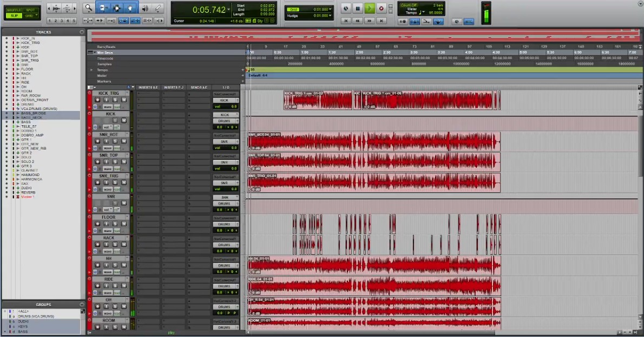Select DRUMS (VCA DRUMS) in Groups list
This screenshot has height=337, width=644.
point(36,316)
